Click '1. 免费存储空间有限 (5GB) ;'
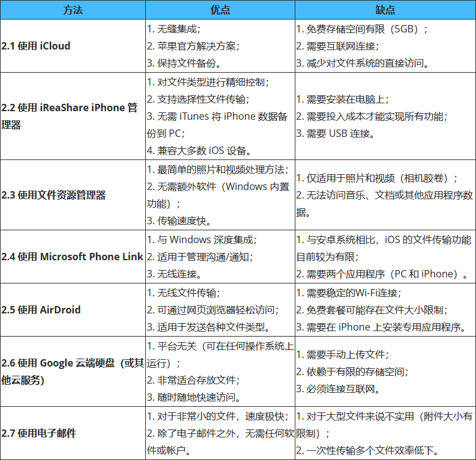The image size is (476, 460). [x=362, y=29]
